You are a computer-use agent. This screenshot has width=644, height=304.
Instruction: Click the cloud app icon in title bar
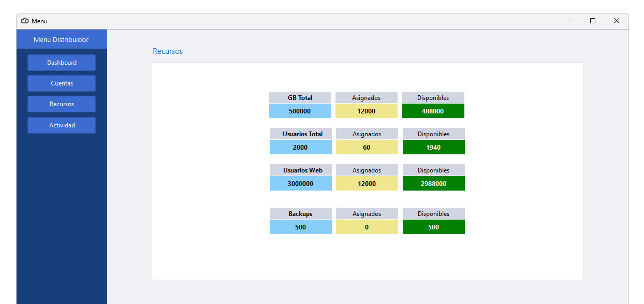point(25,21)
